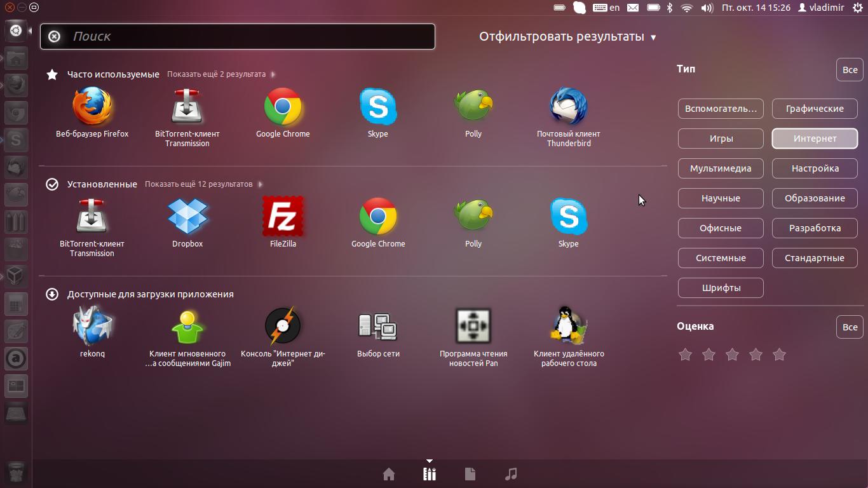This screenshot has width=868, height=488.
Task: Open Wi-Fi network indicator
Action: 686,8
